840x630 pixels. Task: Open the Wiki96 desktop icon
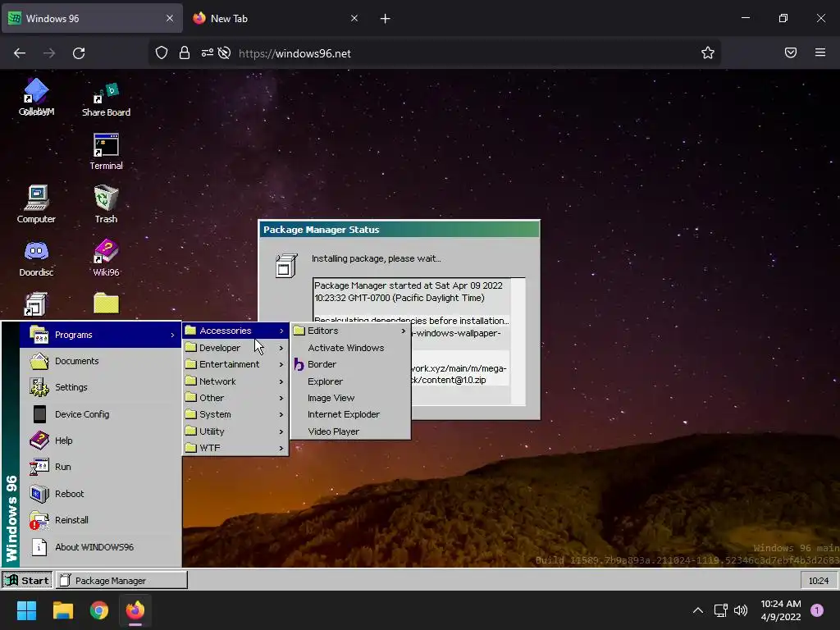(106, 258)
